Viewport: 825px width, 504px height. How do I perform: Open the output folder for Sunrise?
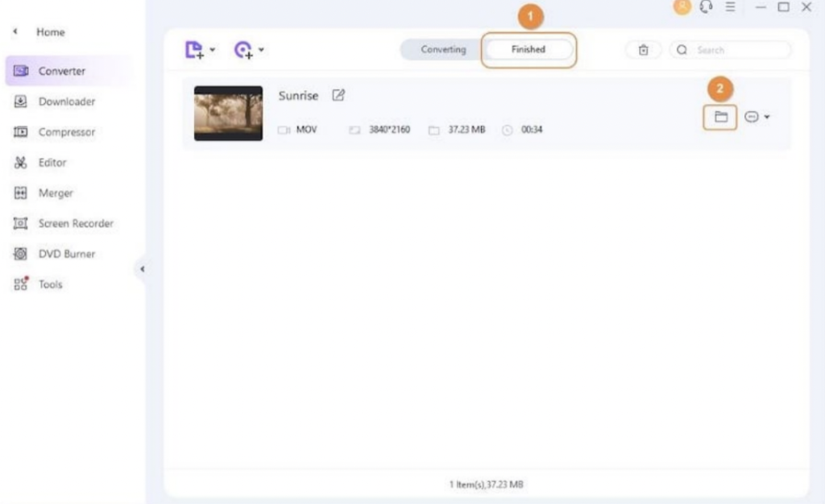coord(720,117)
